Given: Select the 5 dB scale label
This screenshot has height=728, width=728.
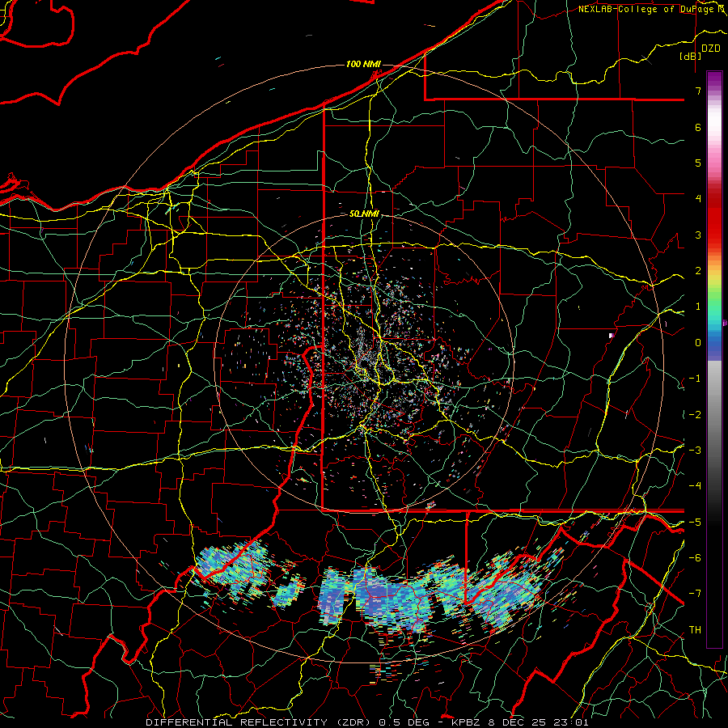Looking at the screenshot, I should coord(698,163).
